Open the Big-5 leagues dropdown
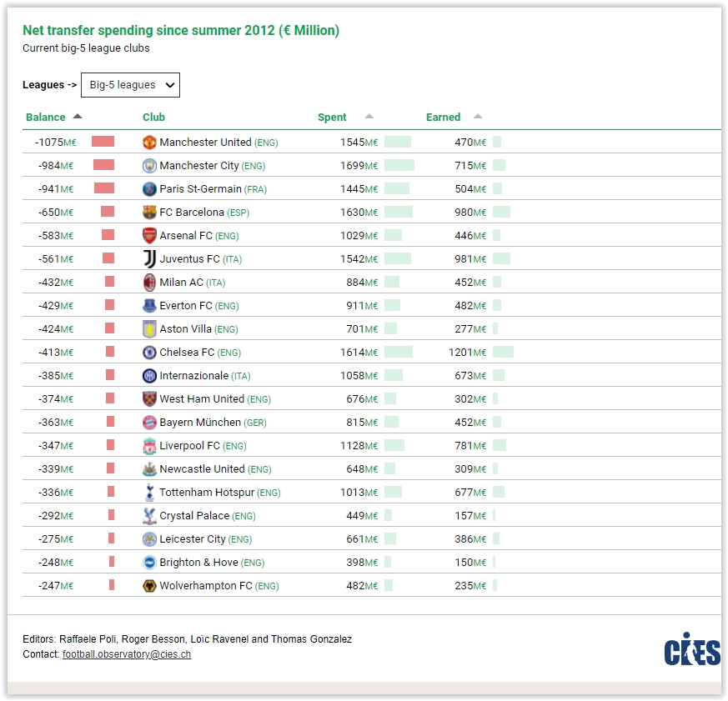 point(130,85)
